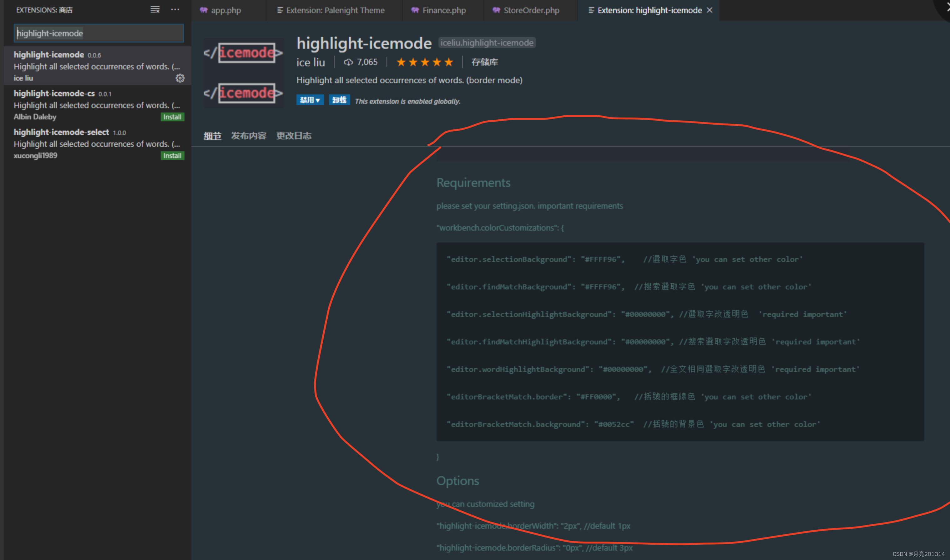Image resolution: width=950 pixels, height=560 pixels.
Task: Click the extension search input field
Action: point(99,33)
